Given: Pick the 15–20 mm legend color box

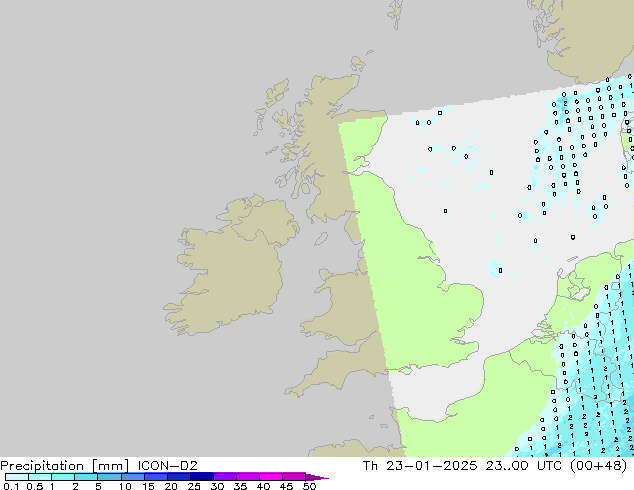Looking at the screenshot, I should 155,477.
